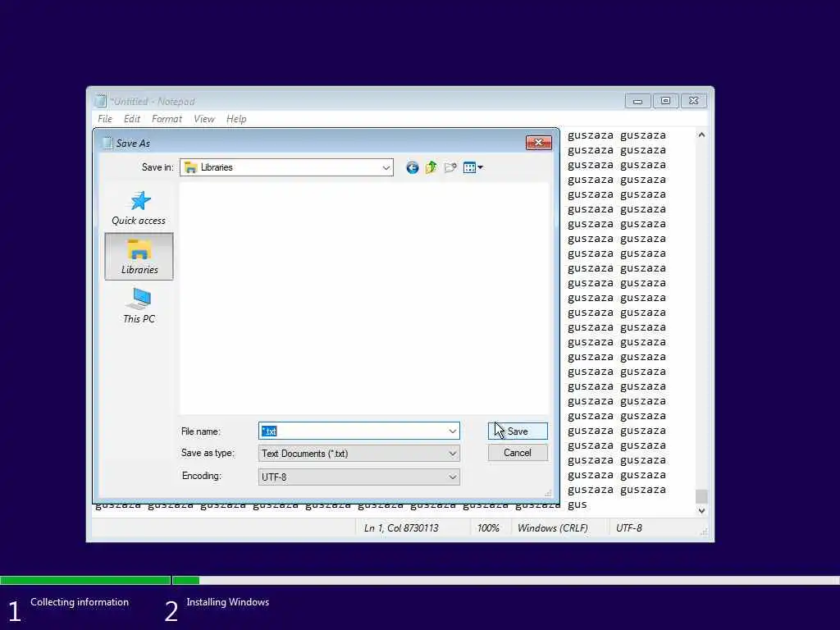Click the Save As dialog title icon
840x630 pixels.
107,143
